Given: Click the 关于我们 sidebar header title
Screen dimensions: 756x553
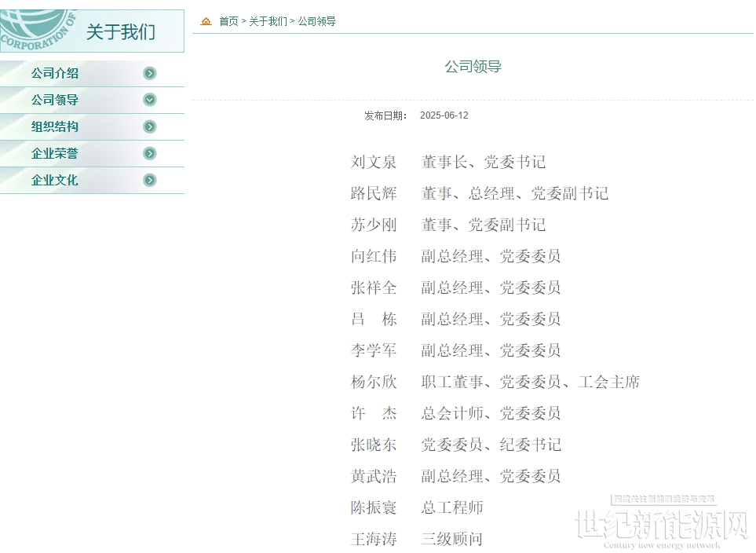Looking at the screenshot, I should pos(121,32).
